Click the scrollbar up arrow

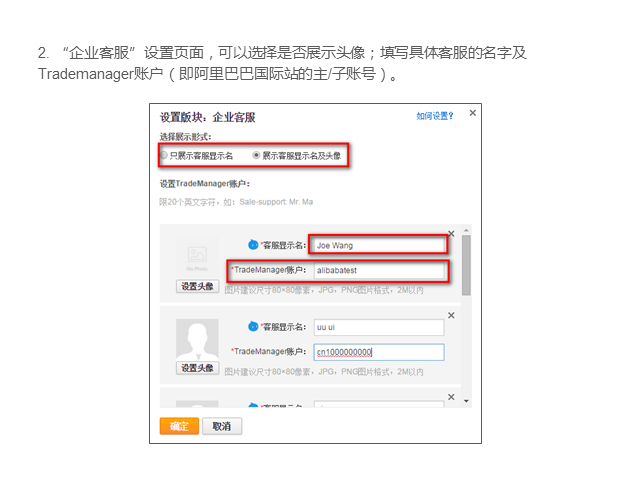pyautogui.click(x=466, y=230)
